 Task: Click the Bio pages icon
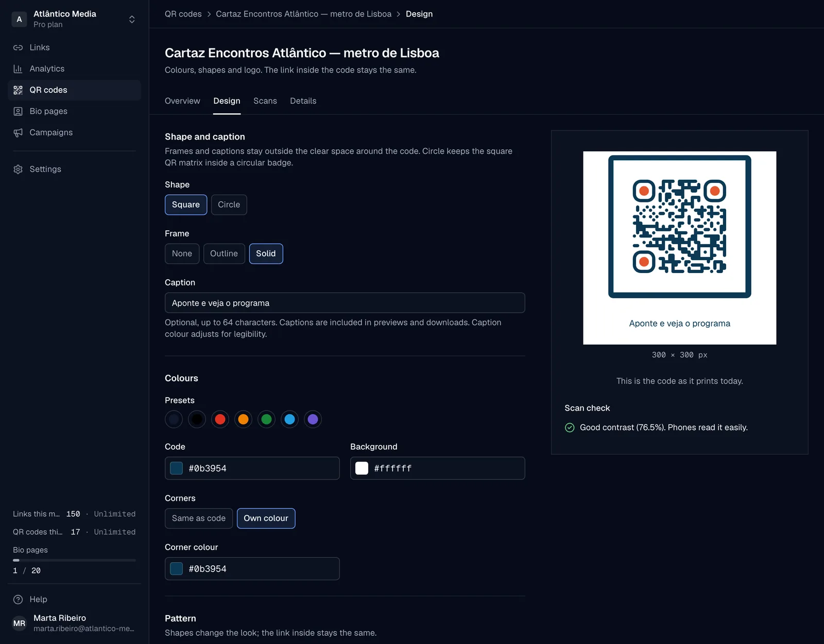[x=18, y=111]
